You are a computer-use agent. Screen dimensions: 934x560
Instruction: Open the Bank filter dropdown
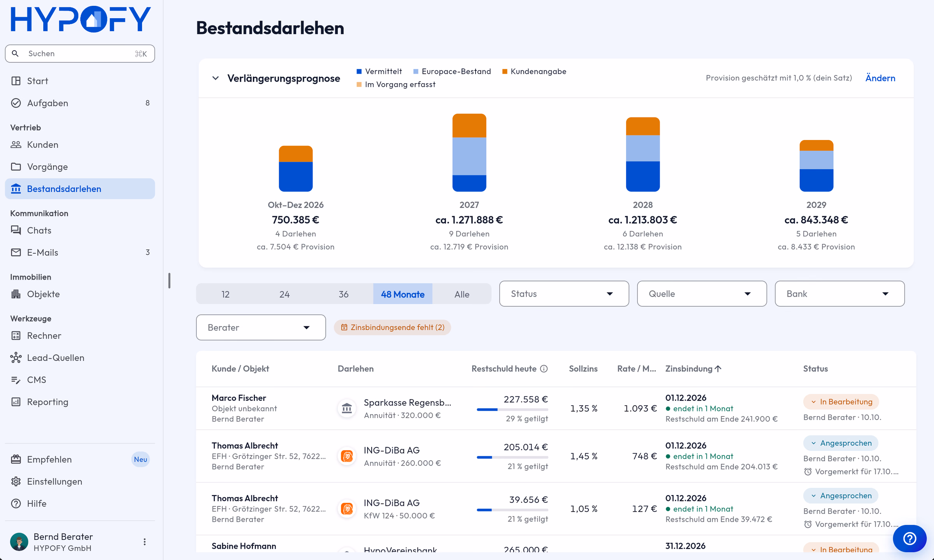point(839,294)
